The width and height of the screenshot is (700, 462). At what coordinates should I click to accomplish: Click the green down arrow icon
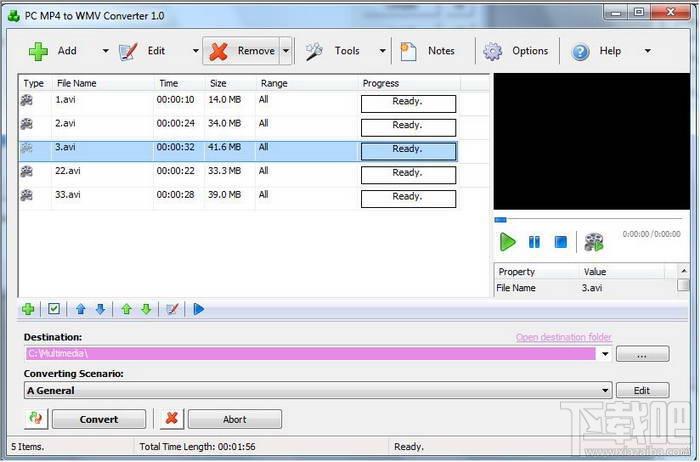[x=146, y=309]
